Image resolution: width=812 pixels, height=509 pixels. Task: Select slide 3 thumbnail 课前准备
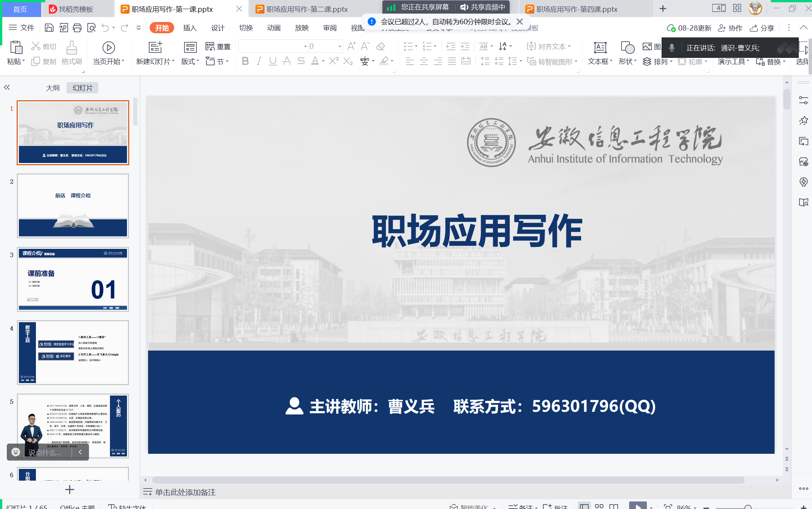point(73,279)
